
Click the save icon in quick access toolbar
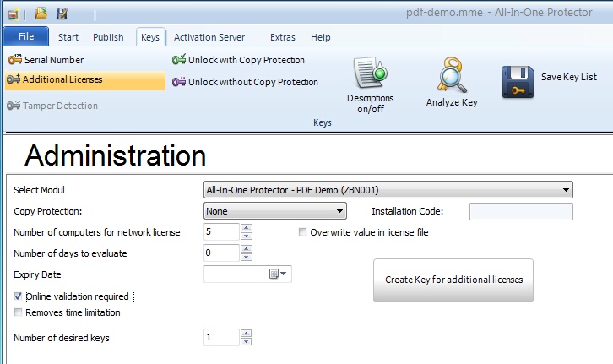click(x=62, y=14)
